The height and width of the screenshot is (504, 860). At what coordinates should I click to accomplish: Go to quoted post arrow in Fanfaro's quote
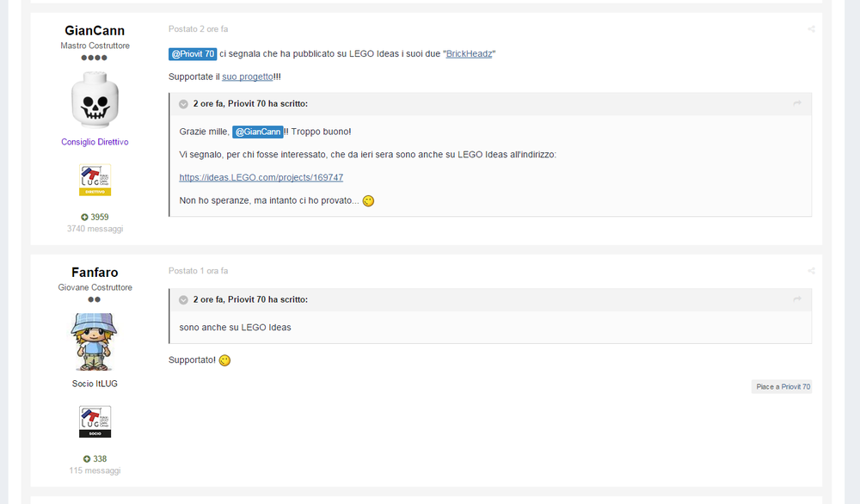pyautogui.click(x=797, y=299)
